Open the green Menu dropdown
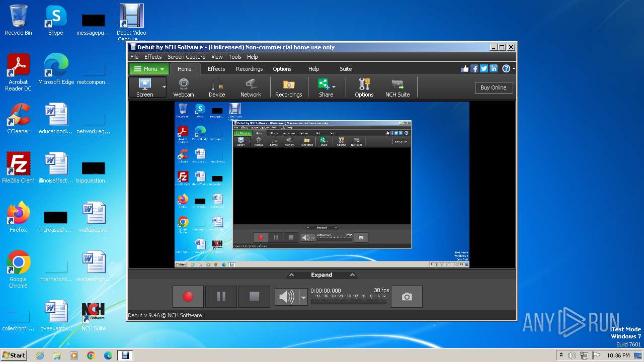This screenshot has height=362, width=644. pyautogui.click(x=149, y=69)
